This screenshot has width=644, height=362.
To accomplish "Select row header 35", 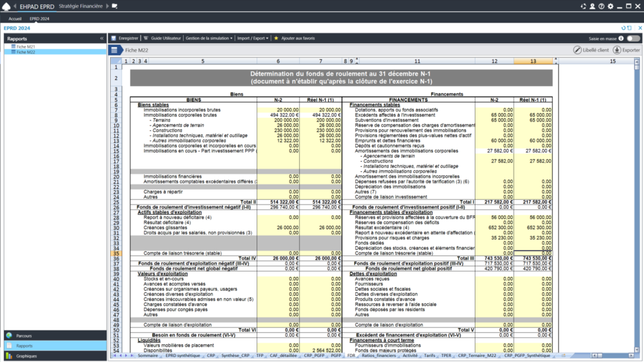I will click(x=116, y=253).
